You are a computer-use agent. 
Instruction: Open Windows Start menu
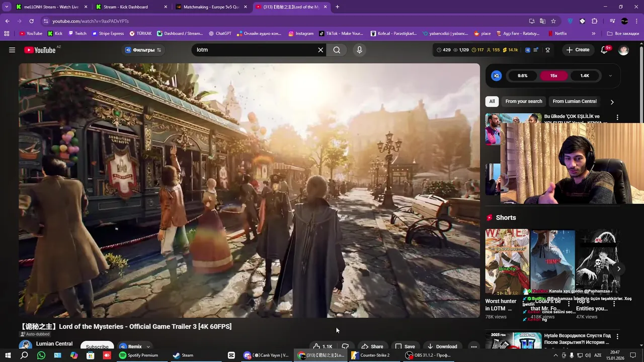coord(8,355)
